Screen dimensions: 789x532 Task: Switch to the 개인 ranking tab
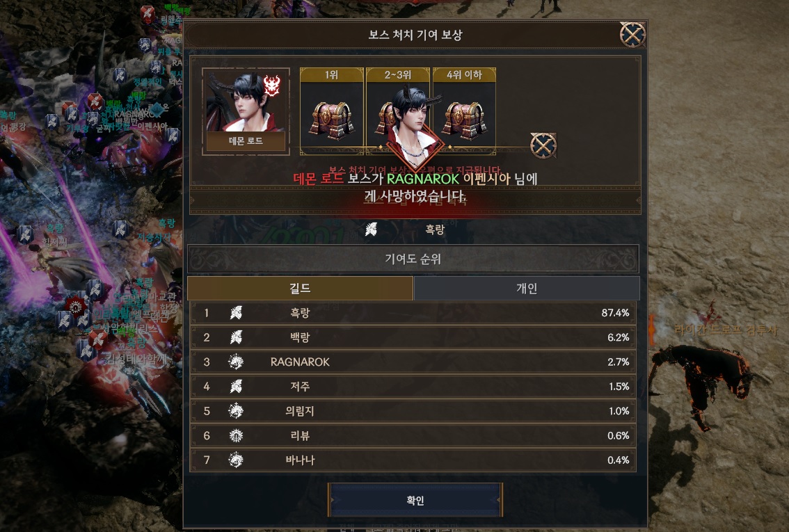(526, 288)
